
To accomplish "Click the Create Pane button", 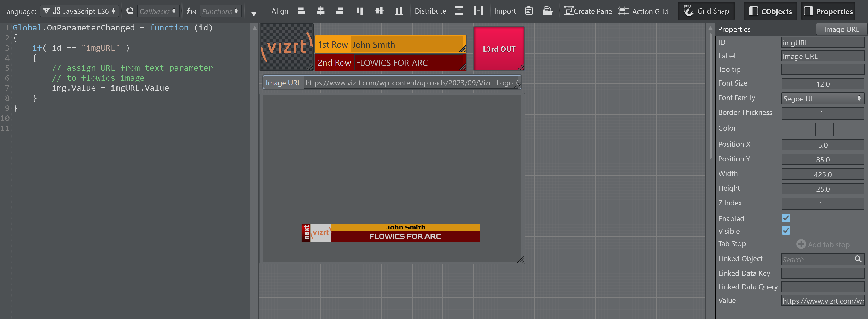I will point(588,11).
